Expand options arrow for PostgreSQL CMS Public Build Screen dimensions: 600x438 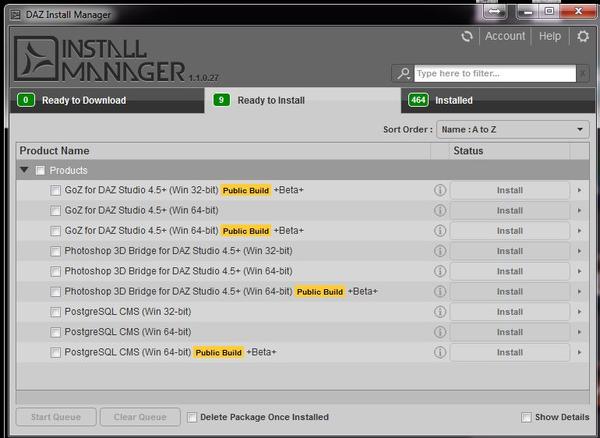tap(580, 352)
